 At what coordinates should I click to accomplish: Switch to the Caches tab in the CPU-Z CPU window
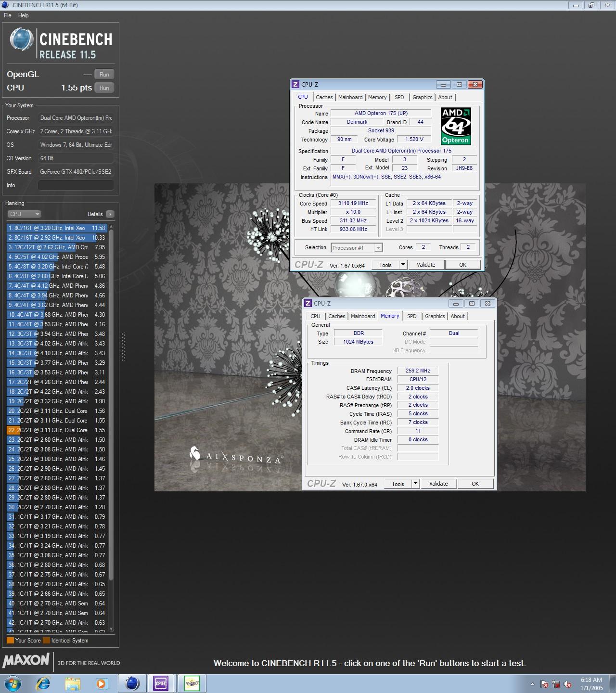pos(324,97)
